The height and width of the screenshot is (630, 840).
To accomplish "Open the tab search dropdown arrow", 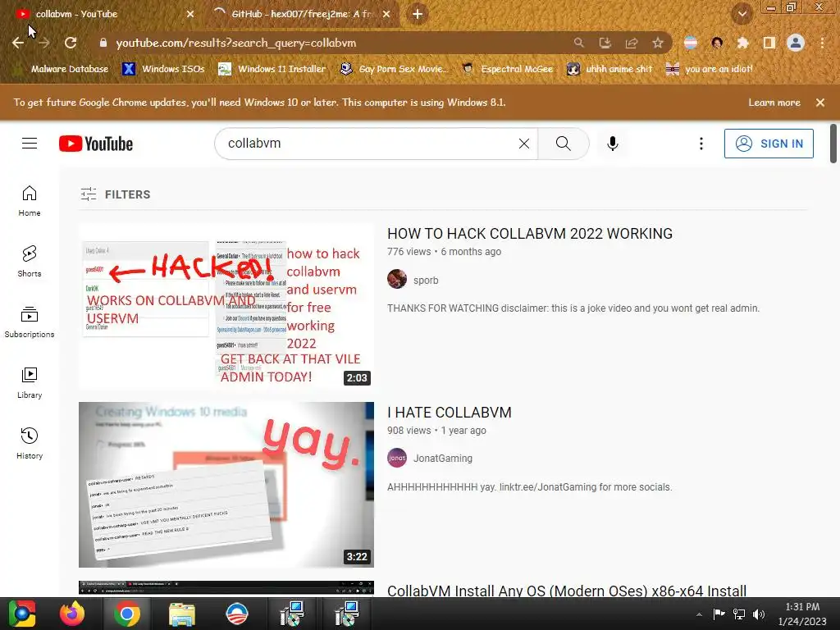I will tap(742, 14).
